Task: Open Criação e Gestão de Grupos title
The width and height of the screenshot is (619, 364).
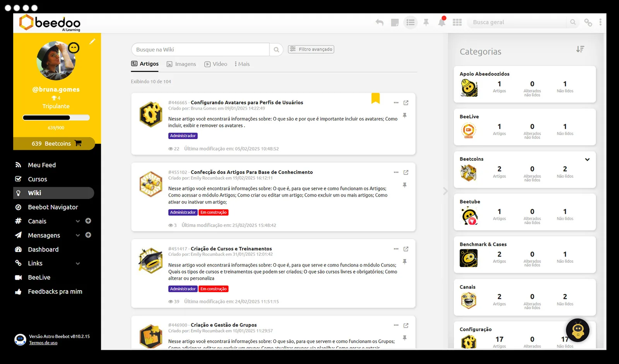Action: [x=224, y=325]
